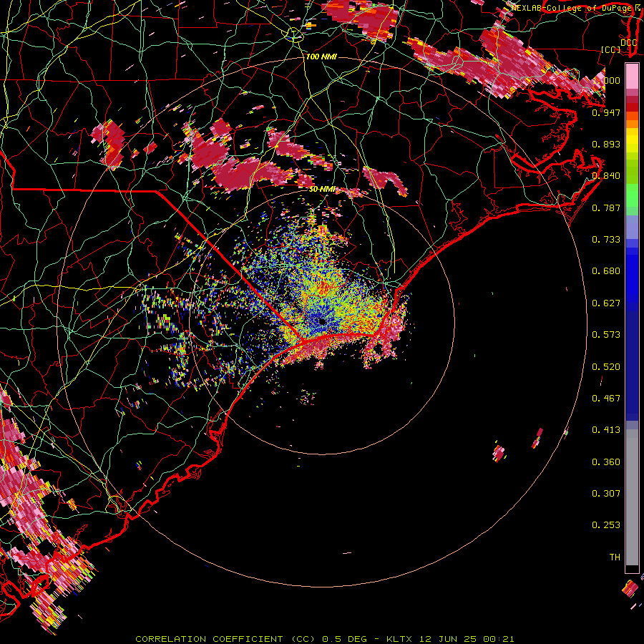Click the CORRELATION COEFFICIENT (CC) caption text

(x=225, y=639)
